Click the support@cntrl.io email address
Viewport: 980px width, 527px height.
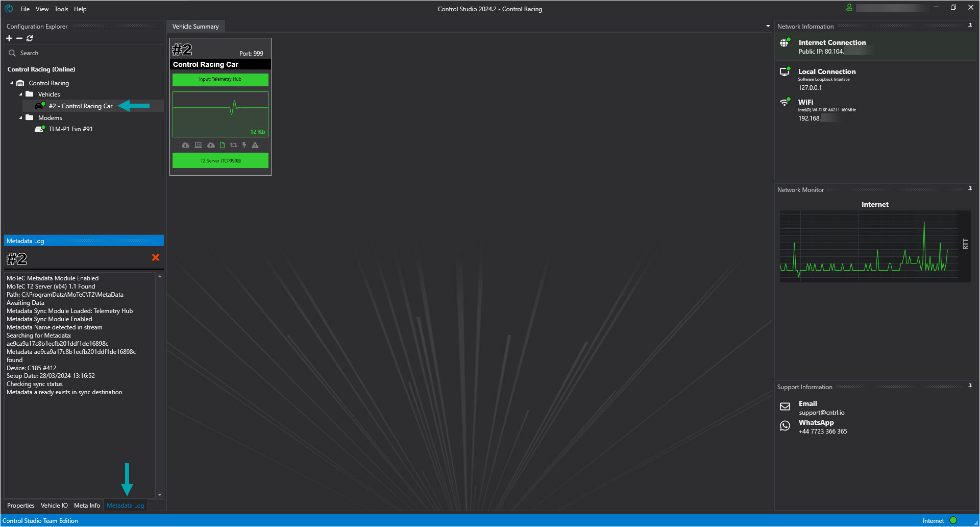[x=822, y=413]
